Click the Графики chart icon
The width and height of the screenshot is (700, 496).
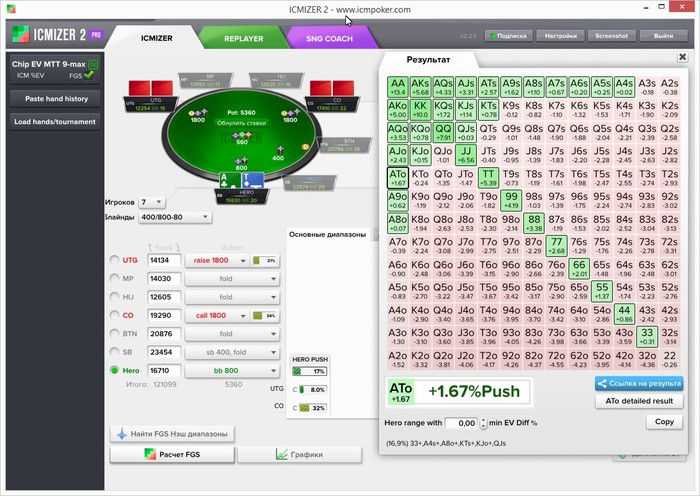pyautogui.click(x=281, y=454)
